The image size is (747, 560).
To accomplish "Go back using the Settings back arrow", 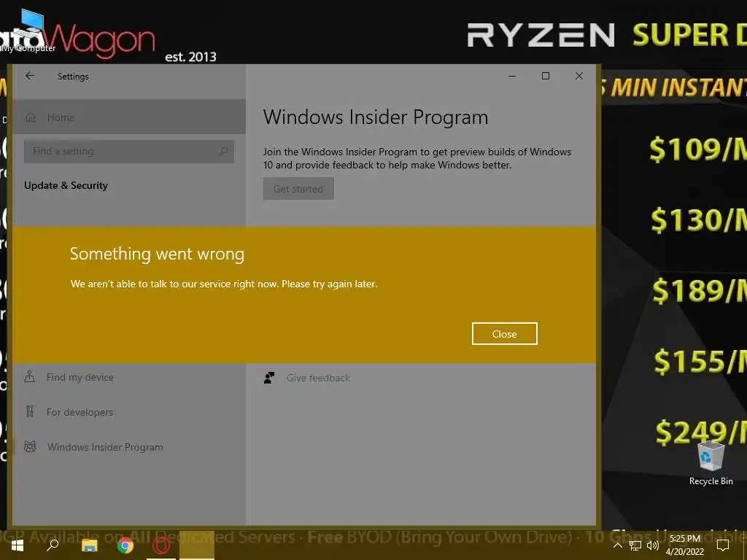I will pos(30,76).
